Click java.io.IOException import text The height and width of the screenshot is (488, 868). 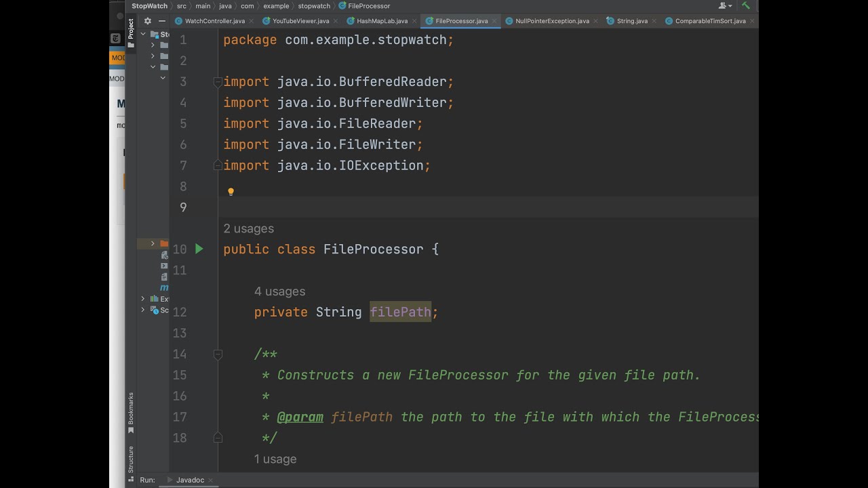coord(350,165)
